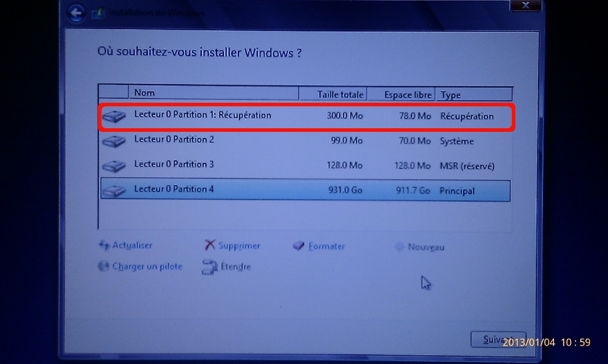Format partition using Formater link
This screenshot has height=364, width=608.
tap(327, 246)
